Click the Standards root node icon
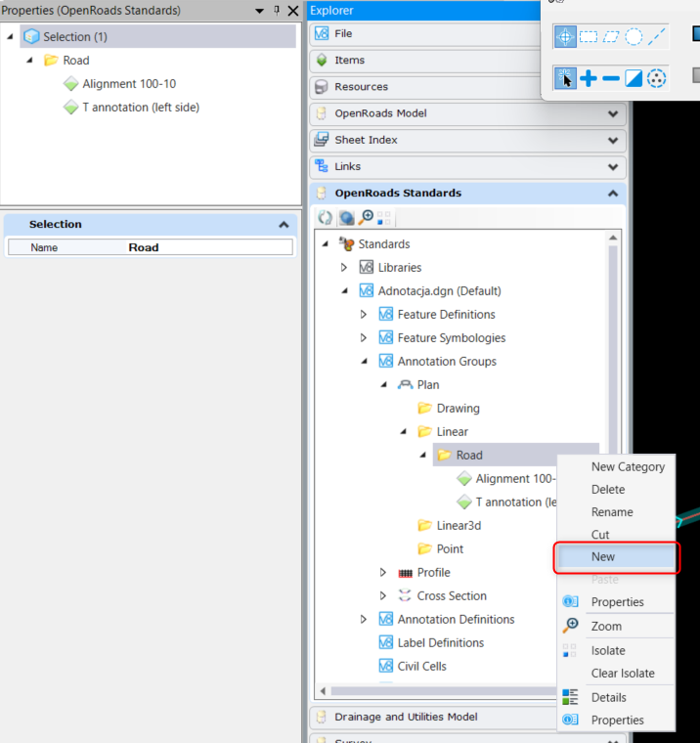The height and width of the screenshot is (743, 700). tap(346, 244)
